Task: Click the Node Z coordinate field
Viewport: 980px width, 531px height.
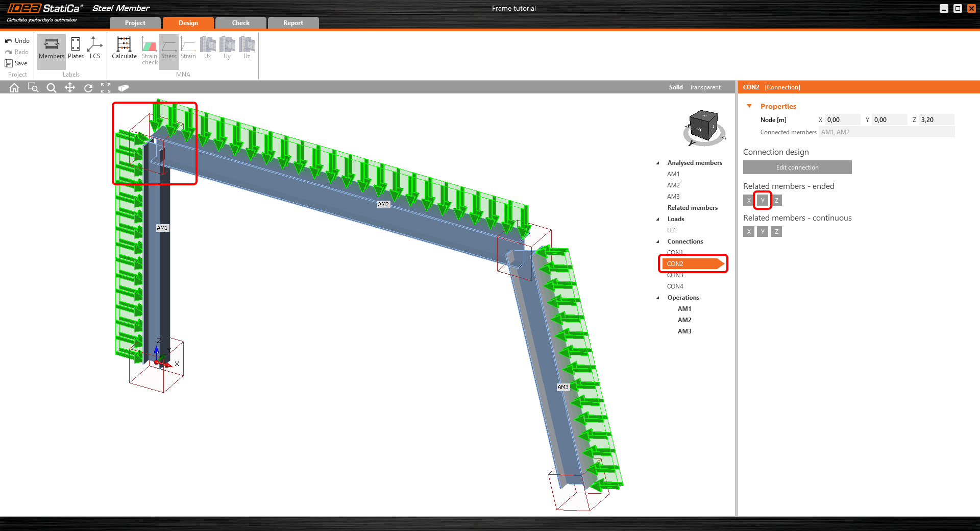Action: [936, 120]
